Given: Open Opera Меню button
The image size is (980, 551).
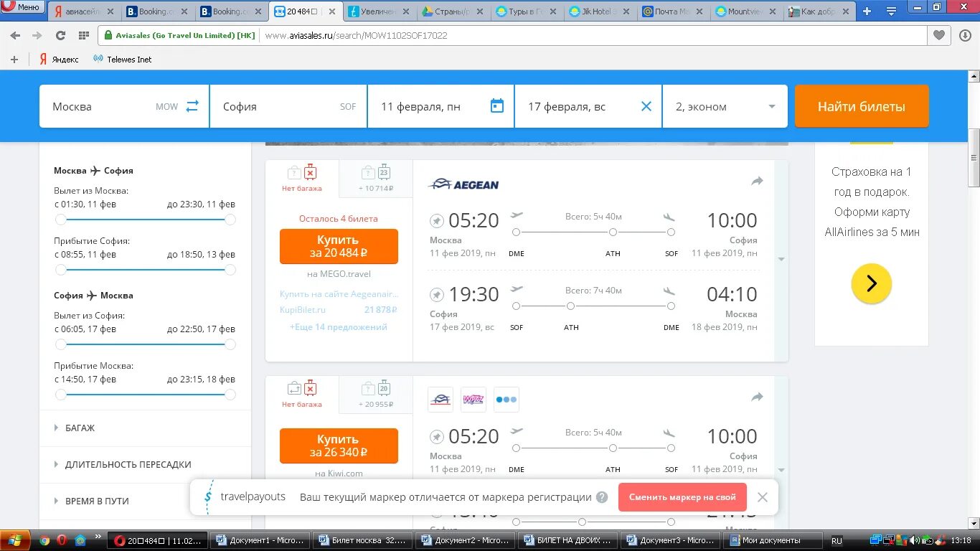Looking at the screenshot, I should click(x=22, y=7).
